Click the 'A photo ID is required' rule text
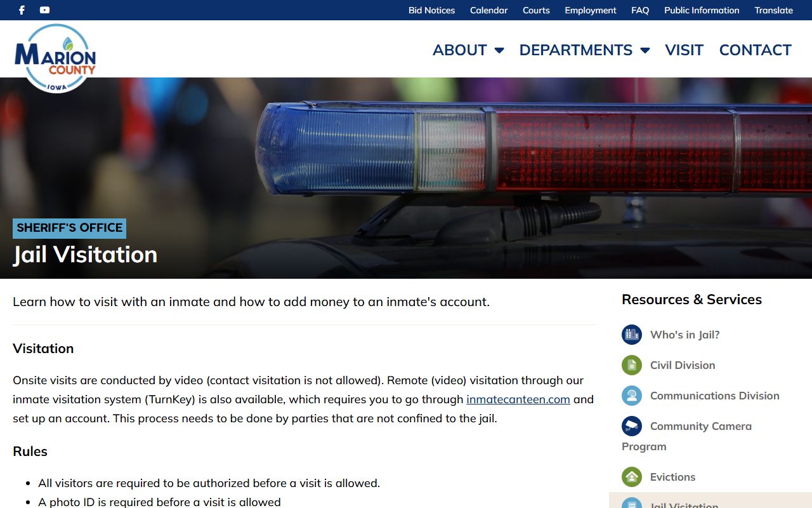812x508 pixels. 159,502
